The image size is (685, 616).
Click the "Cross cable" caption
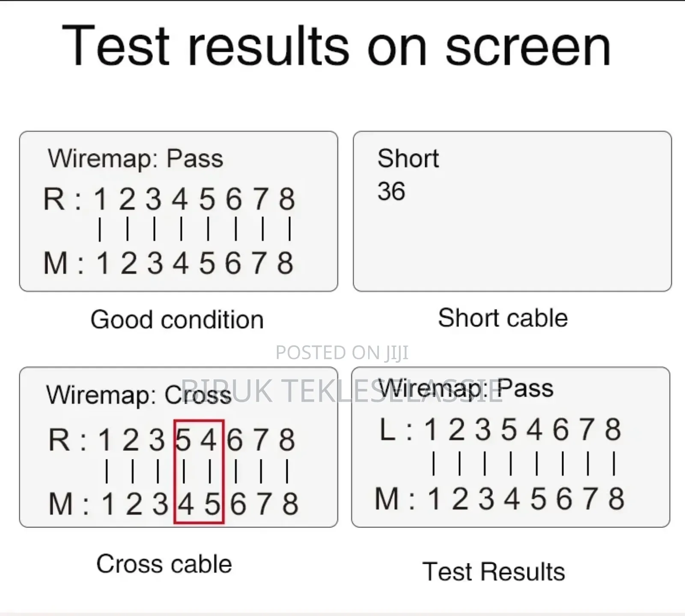click(164, 564)
